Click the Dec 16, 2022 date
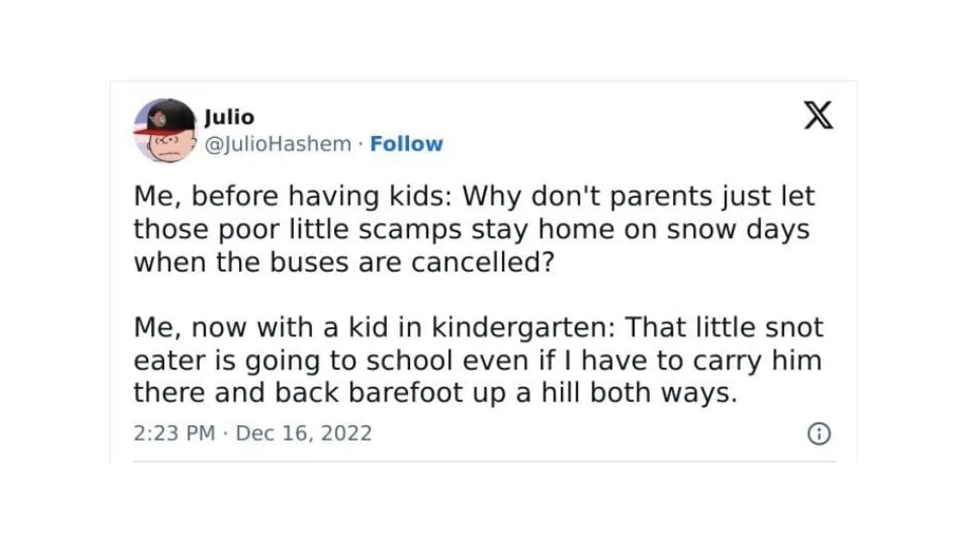Viewport: 980px width, 533px height. click(x=304, y=433)
